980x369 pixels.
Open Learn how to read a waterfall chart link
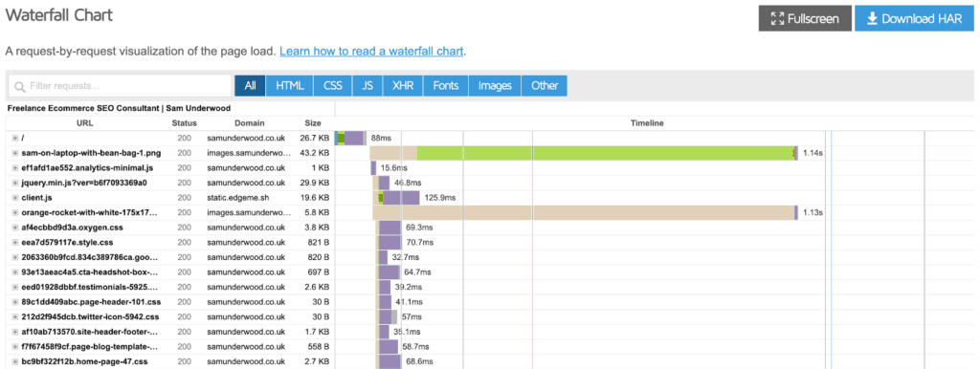click(x=371, y=52)
